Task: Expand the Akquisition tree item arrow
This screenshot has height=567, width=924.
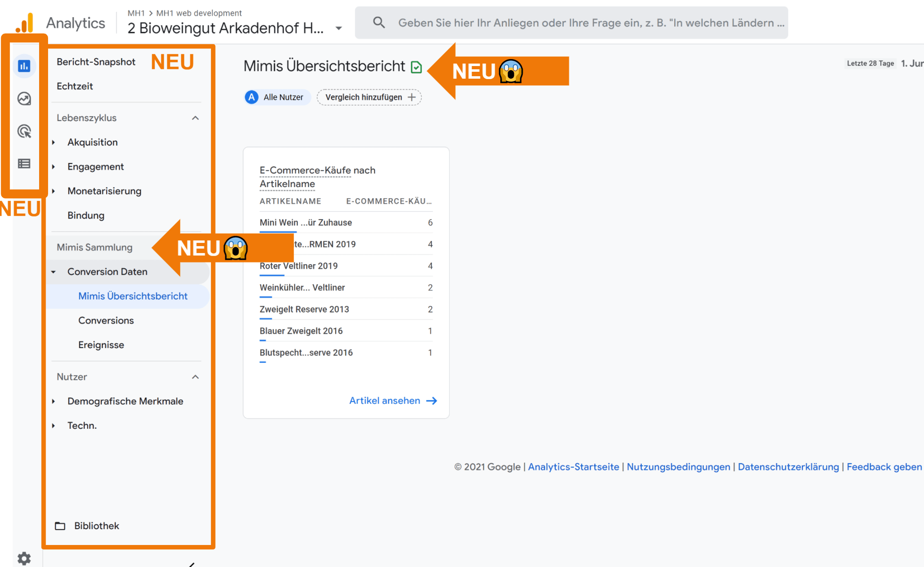Action: tap(53, 142)
